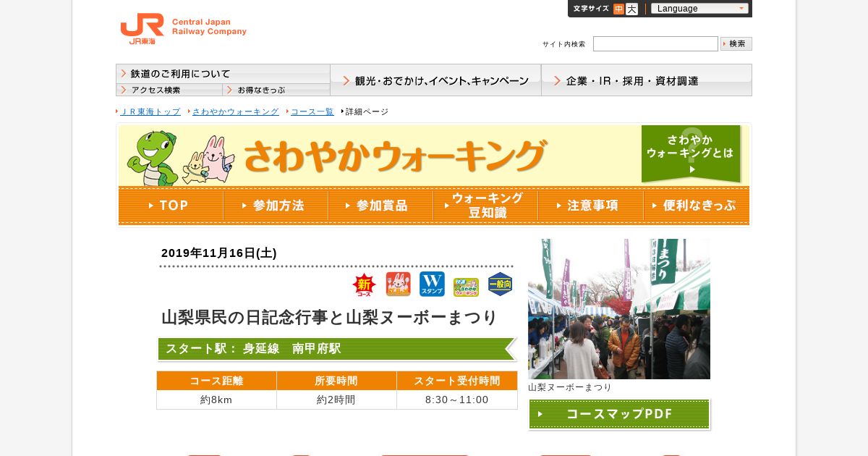
Task: Click the orange rabbit gourmet icon
Action: click(398, 284)
